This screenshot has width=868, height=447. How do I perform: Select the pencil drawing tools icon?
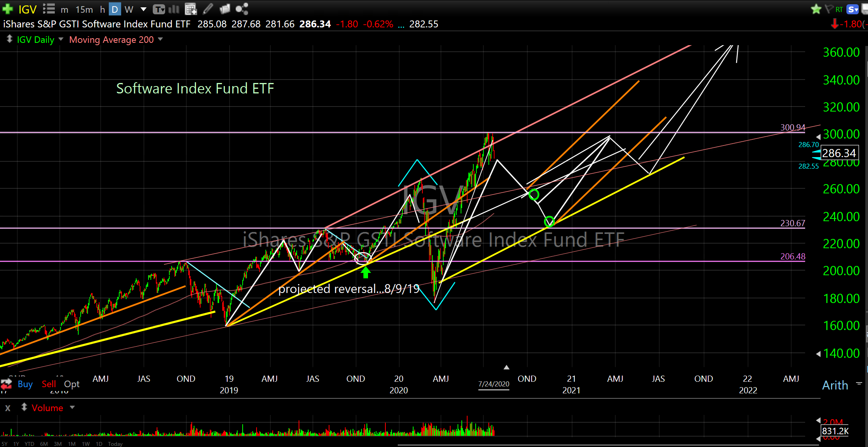coord(208,8)
